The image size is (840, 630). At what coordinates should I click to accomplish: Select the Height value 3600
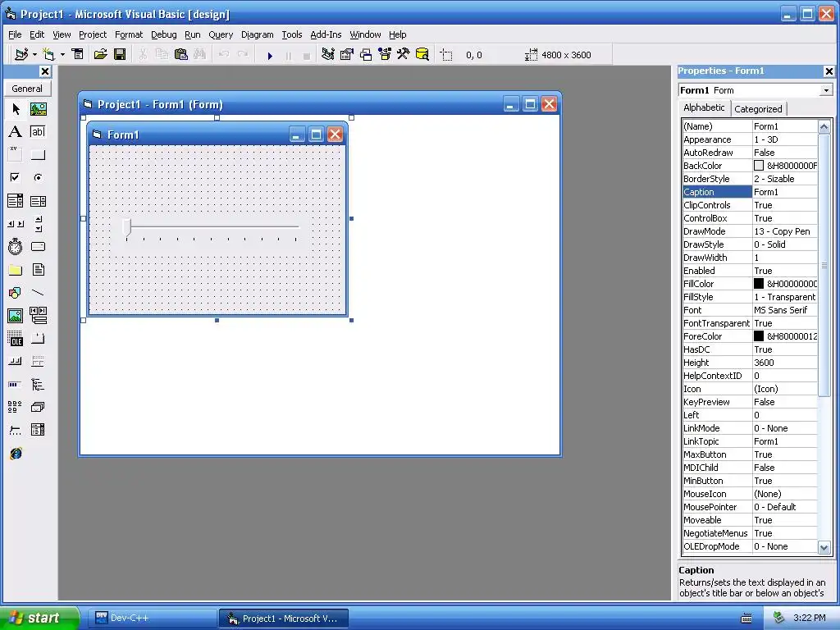(x=785, y=363)
